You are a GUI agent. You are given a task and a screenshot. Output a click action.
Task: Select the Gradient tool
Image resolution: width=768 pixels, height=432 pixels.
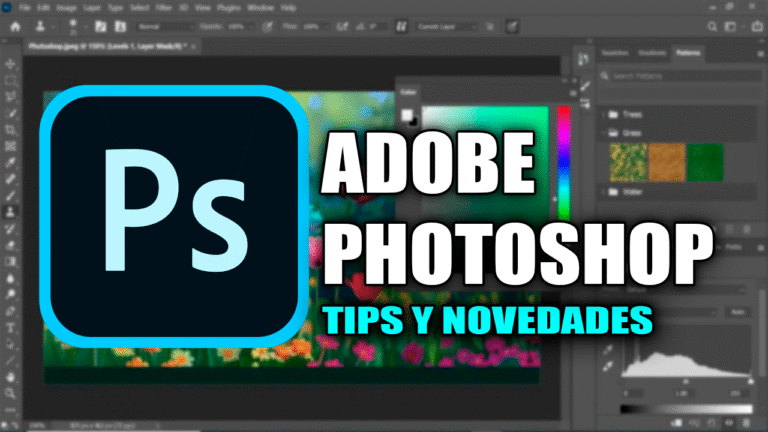pyautogui.click(x=10, y=262)
